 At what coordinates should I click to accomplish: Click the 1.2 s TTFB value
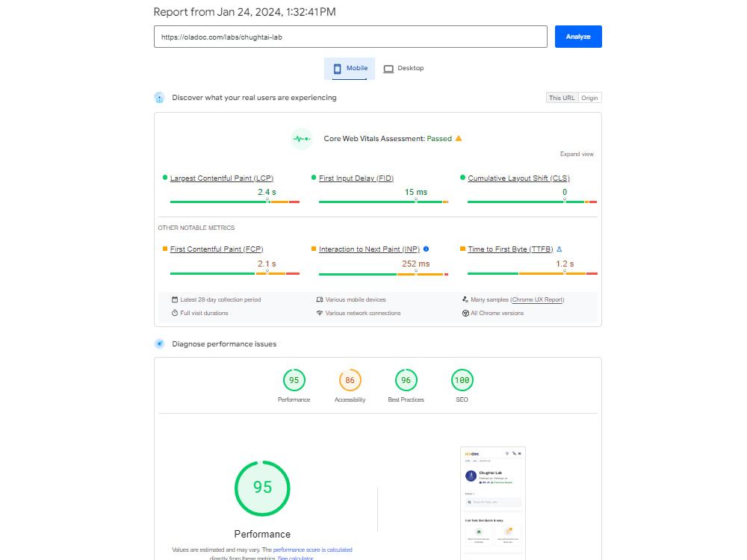tap(565, 264)
